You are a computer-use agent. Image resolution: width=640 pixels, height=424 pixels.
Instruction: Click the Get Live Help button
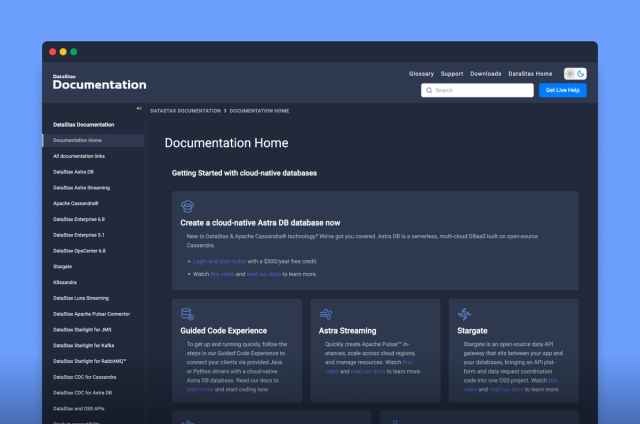[562, 90]
